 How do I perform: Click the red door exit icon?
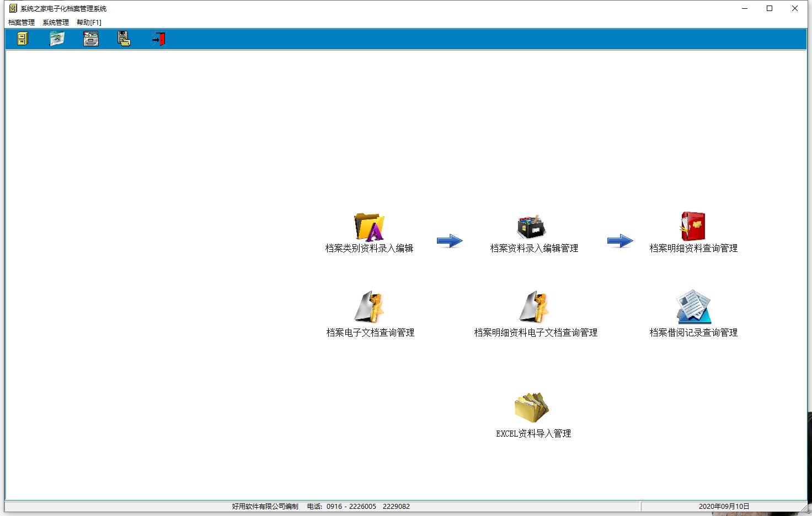(159, 39)
